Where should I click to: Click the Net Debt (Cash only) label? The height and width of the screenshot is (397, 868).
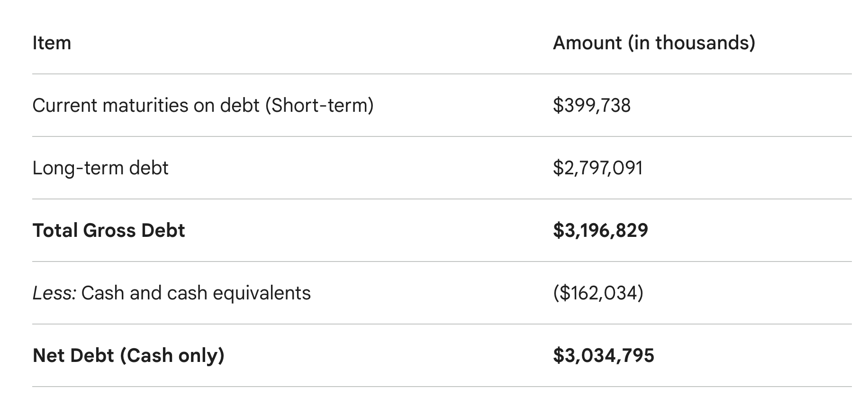pyautogui.click(x=128, y=355)
